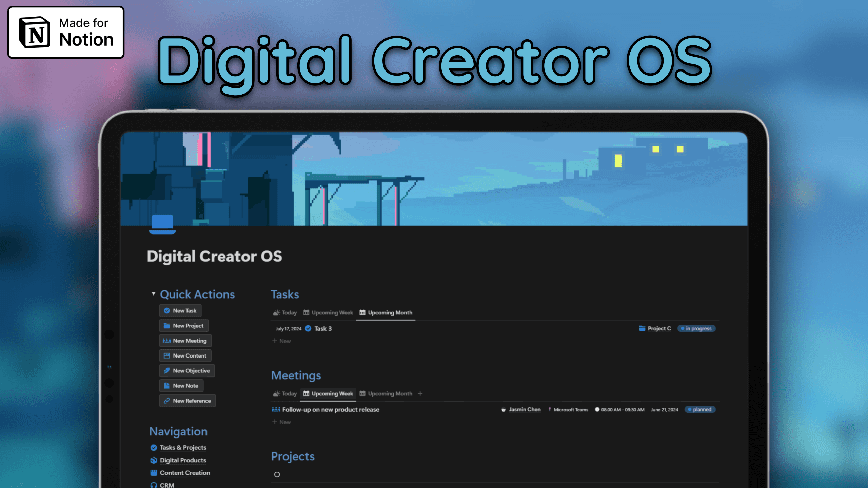This screenshot has width=868, height=488.
Task: Click the 08:00 AM - 09:30 AM time
Action: point(623,410)
